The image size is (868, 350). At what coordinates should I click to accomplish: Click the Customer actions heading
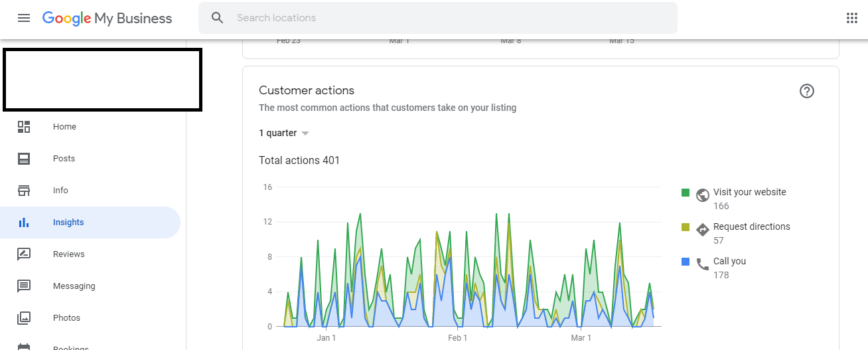(x=307, y=90)
